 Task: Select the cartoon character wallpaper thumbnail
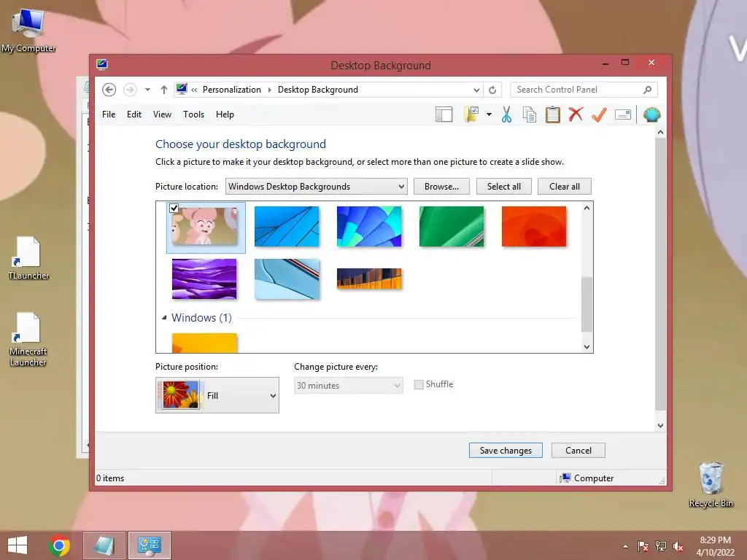(205, 227)
